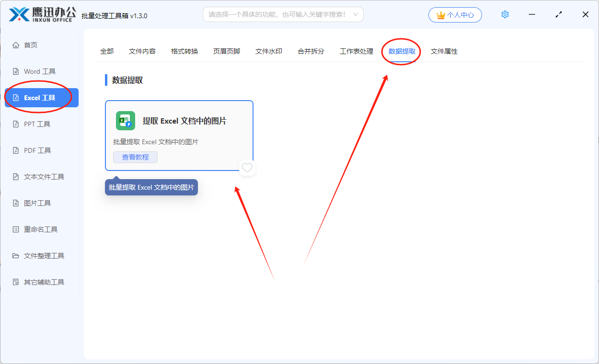Open the settings gear icon
Viewport: 599px width, 364px height.
505,14
